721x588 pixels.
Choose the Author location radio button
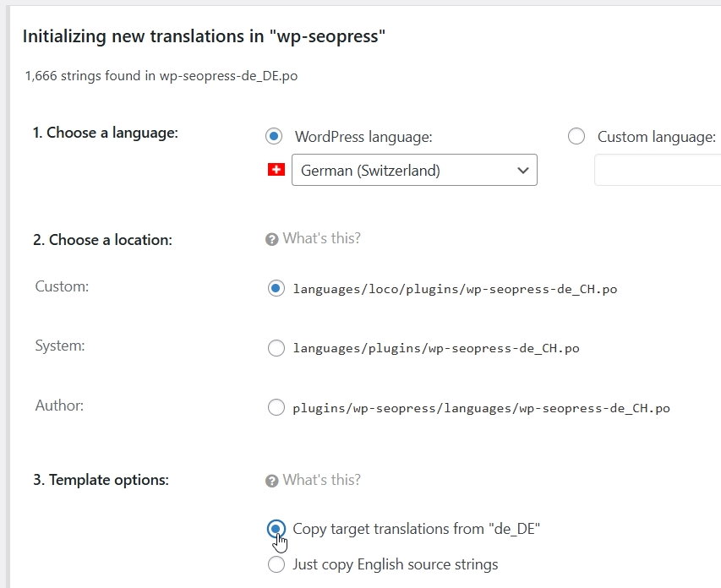pyautogui.click(x=276, y=408)
